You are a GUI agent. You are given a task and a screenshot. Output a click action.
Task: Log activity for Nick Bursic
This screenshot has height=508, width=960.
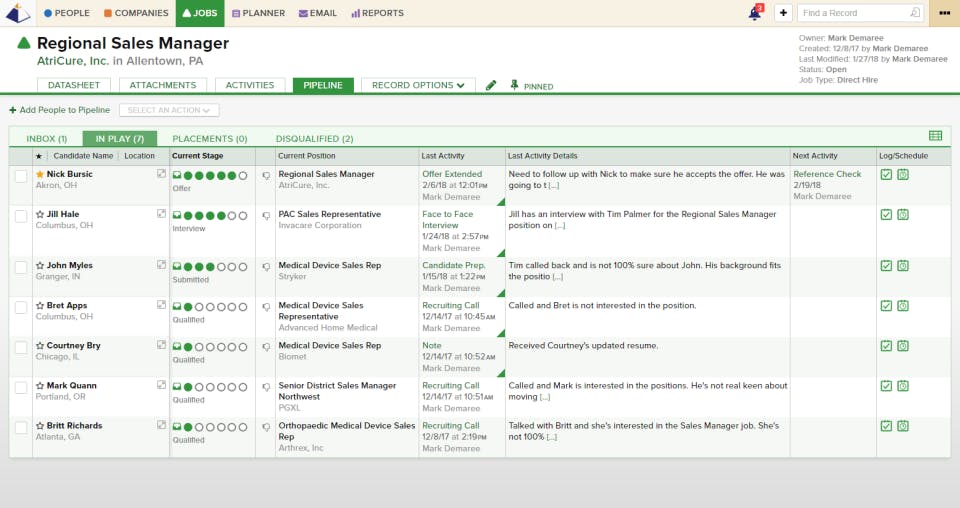tap(886, 174)
